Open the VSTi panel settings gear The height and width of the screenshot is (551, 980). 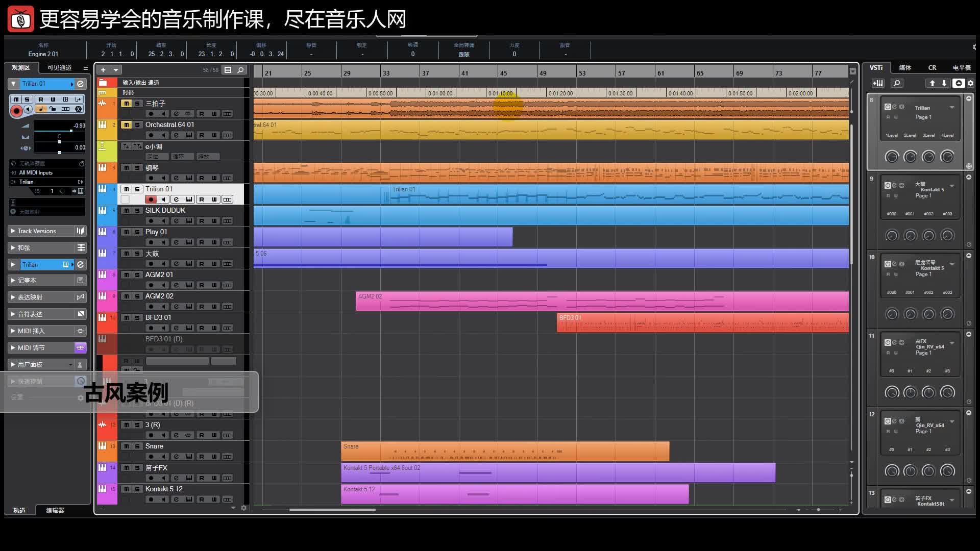pos(970,83)
